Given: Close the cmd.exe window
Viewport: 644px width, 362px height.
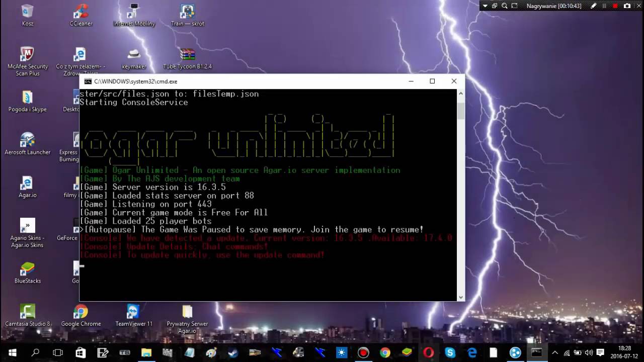Looking at the screenshot, I should (454, 81).
